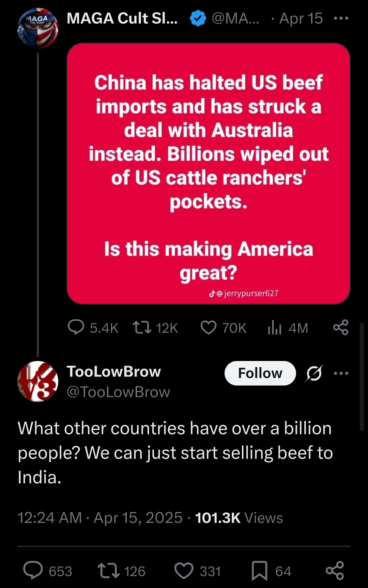368x588 pixels.
Task: Open more options on quoted post
Action: (341, 18)
